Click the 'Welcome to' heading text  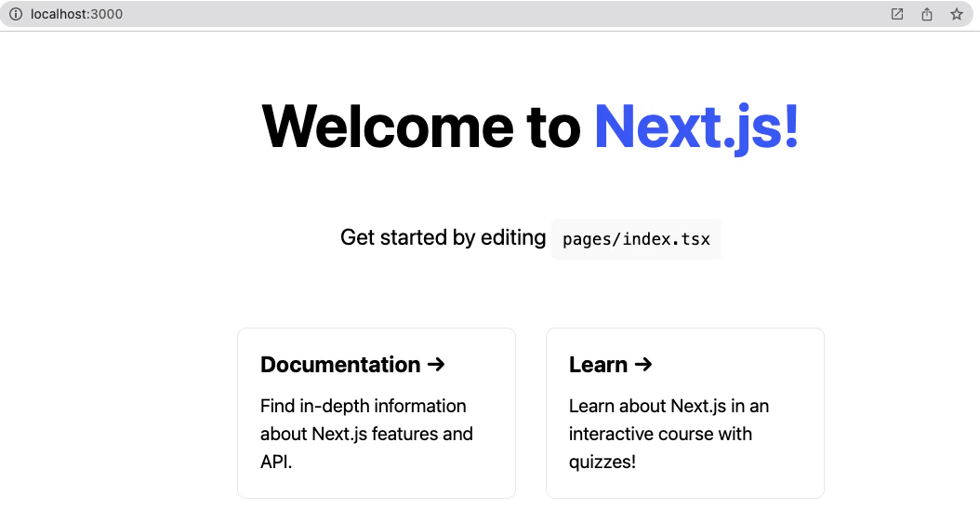point(421,127)
